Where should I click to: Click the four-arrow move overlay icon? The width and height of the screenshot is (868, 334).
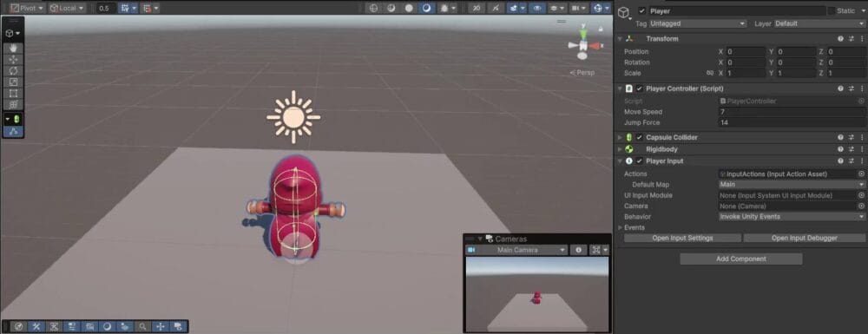point(161,326)
